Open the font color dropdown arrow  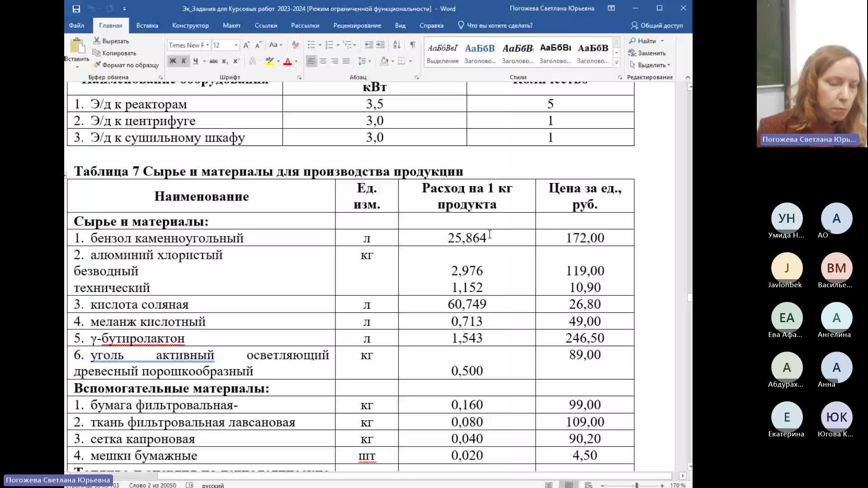[x=296, y=61]
